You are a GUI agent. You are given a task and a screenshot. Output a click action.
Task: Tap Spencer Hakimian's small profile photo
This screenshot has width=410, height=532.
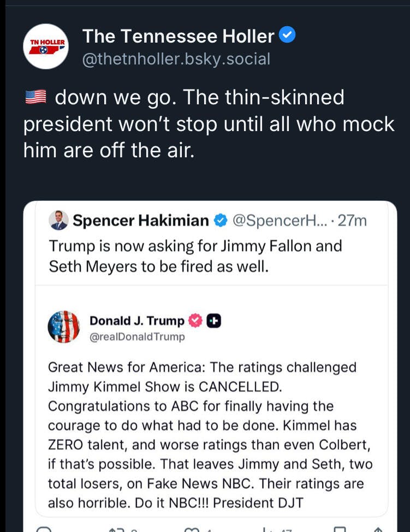click(58, 221)
